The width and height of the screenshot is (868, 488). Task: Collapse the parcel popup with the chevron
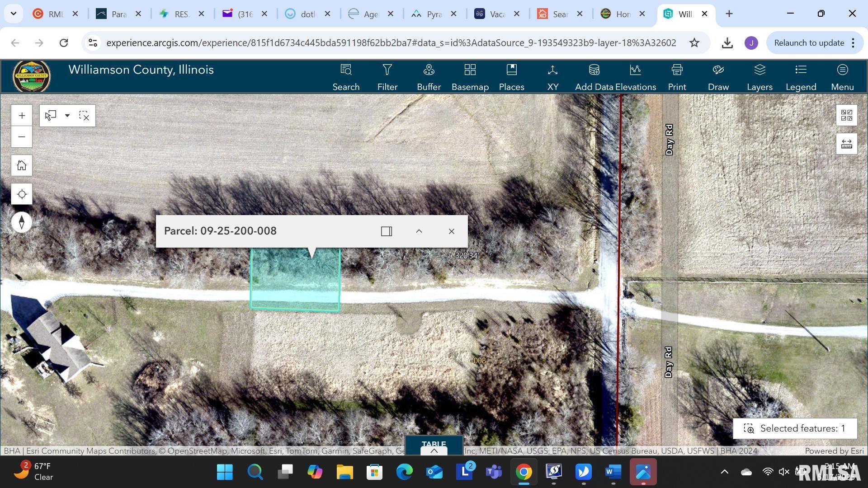click(x=419, y=231)
